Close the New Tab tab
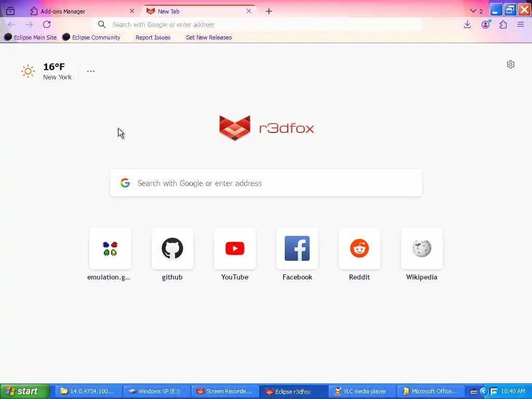Image resolution: width=532 pixels, height=399 pixels. coord(249,11)
